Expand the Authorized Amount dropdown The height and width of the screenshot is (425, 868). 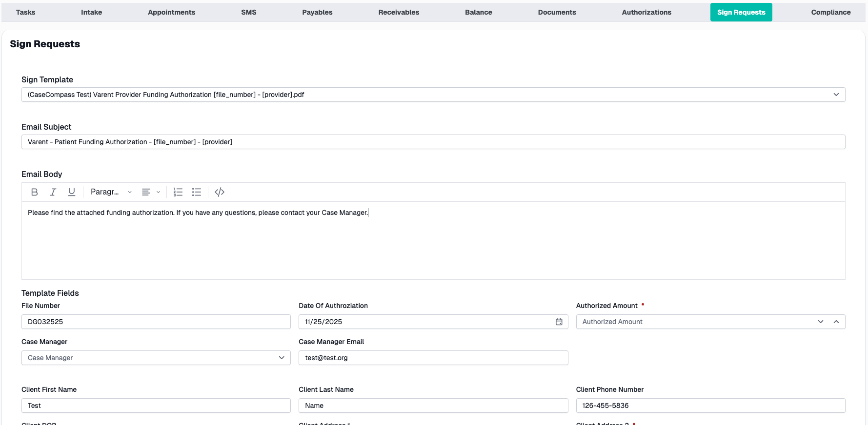click(820, 322)
